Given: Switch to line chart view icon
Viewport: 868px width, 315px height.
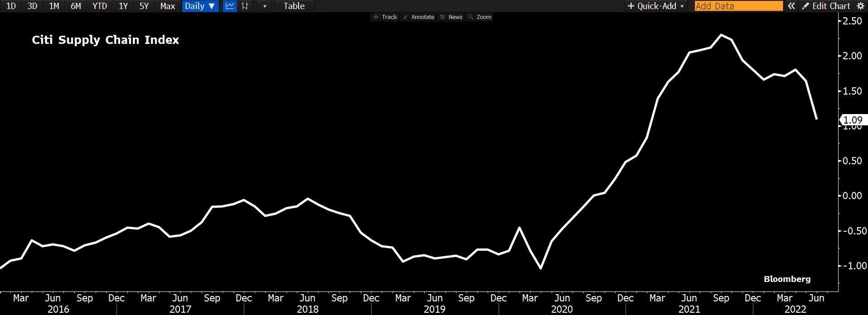Looking at the screenshot, I should click(x=230, y=6).
